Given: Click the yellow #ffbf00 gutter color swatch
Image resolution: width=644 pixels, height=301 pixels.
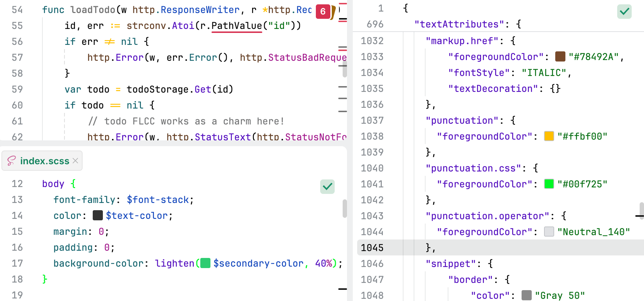Looking at the screenshot, I should [549, 136].
